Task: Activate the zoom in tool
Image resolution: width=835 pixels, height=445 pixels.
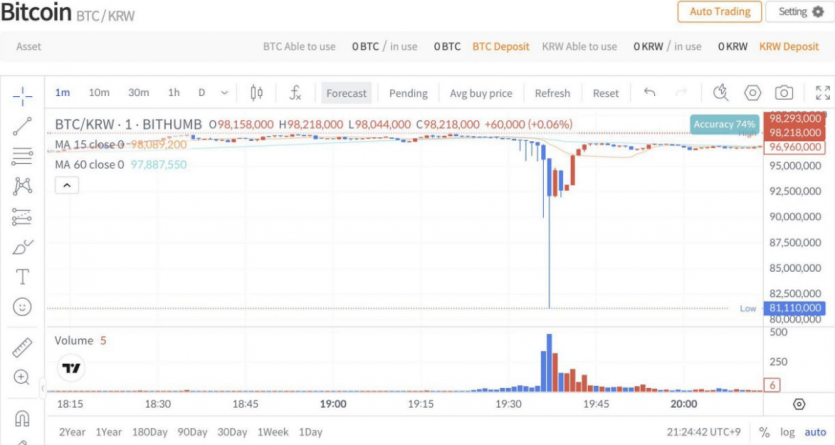Action: 22,377
